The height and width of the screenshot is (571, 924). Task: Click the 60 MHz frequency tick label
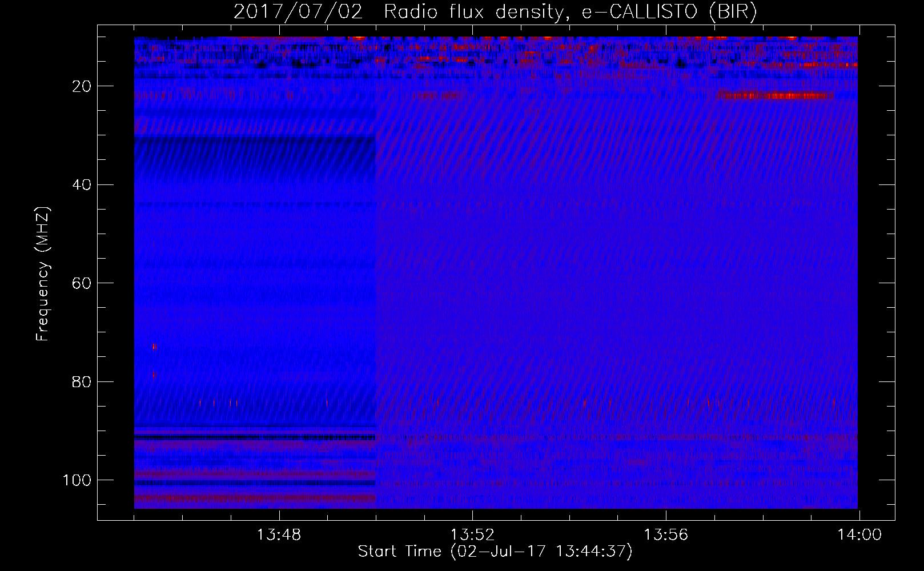pos(82,283)
